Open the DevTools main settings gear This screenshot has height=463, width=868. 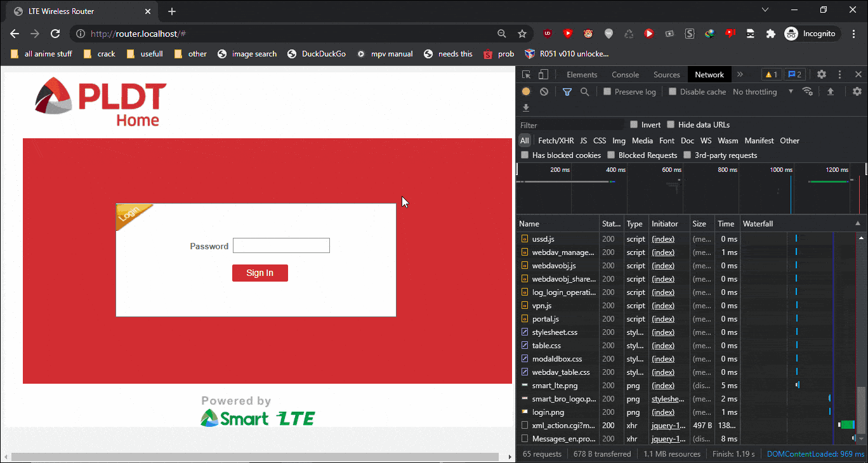(x=822, y=75)
